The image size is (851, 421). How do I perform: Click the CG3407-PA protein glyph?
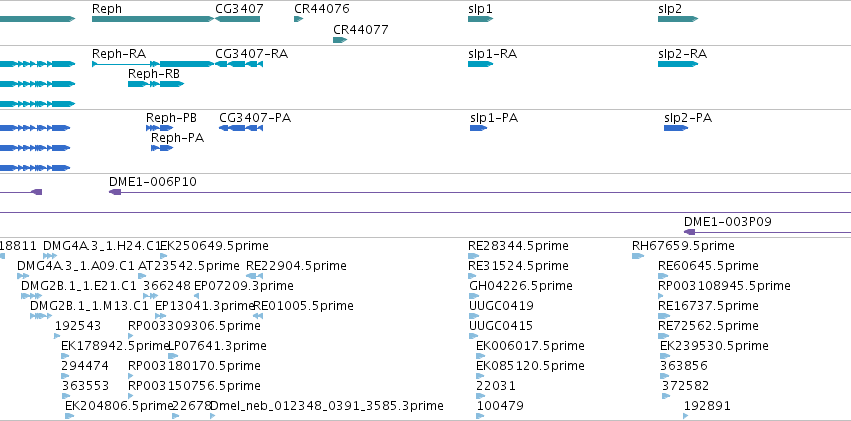point(241,127)
